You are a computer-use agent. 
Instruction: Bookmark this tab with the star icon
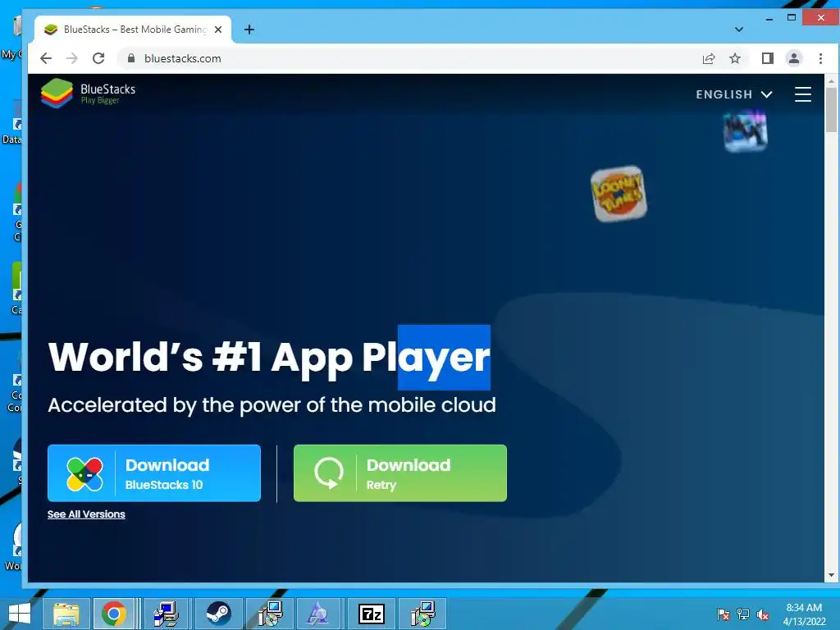[x=735, y=58]
